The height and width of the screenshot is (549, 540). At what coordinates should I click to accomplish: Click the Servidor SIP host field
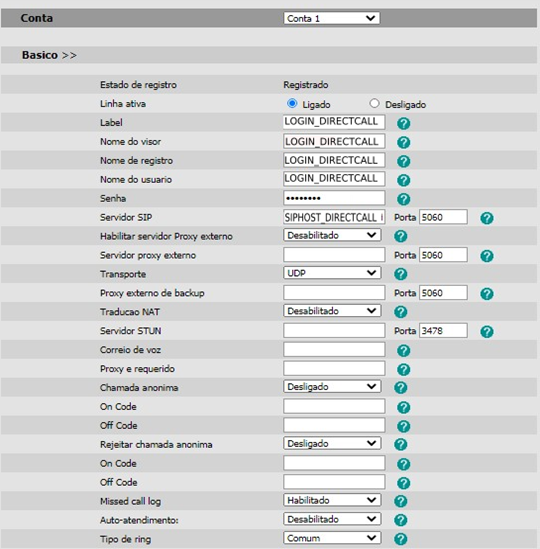point(334,217)
